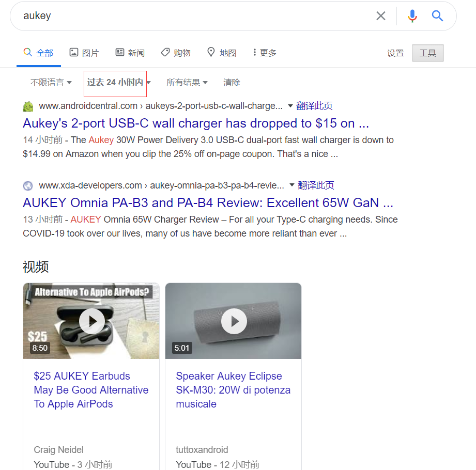Screen dimensions: 476x470
Task: Play the $25 AUKEY Earbuds video
Action: (x=91, y=321)
